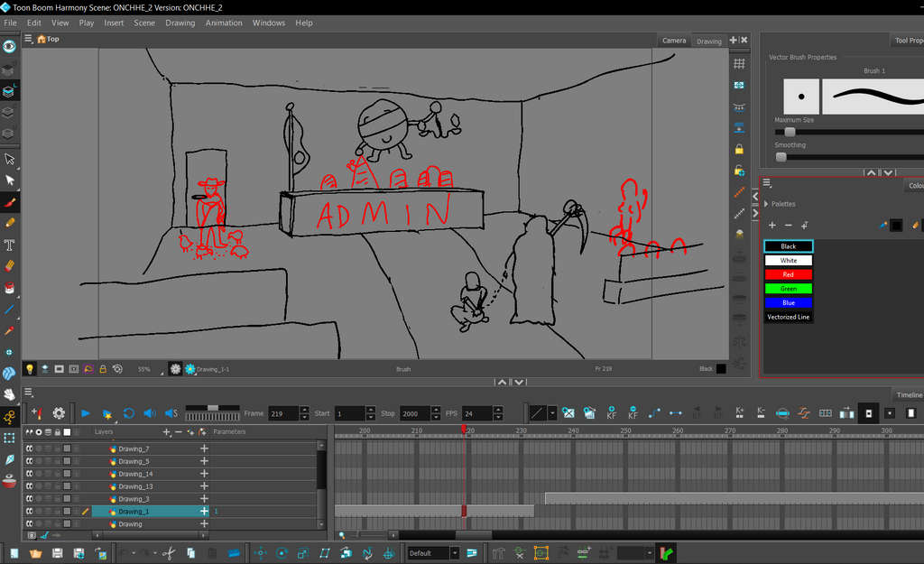Click the scissors Cut icon

(168, 552)
